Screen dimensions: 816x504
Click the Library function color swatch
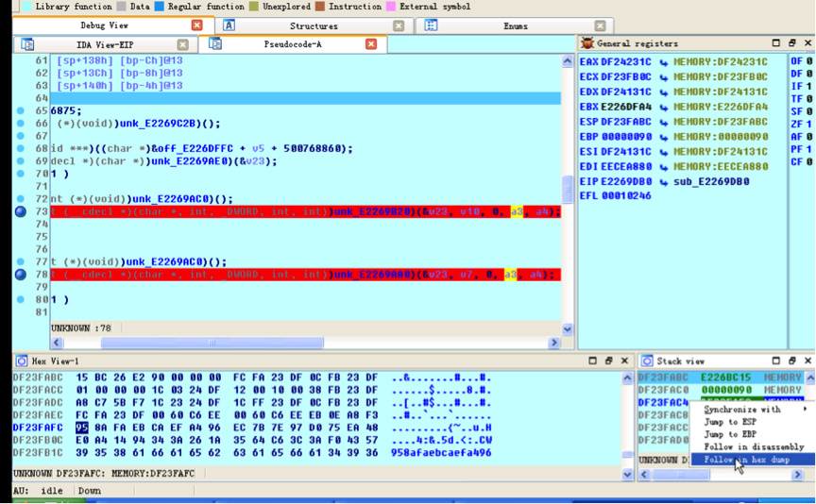26,7
